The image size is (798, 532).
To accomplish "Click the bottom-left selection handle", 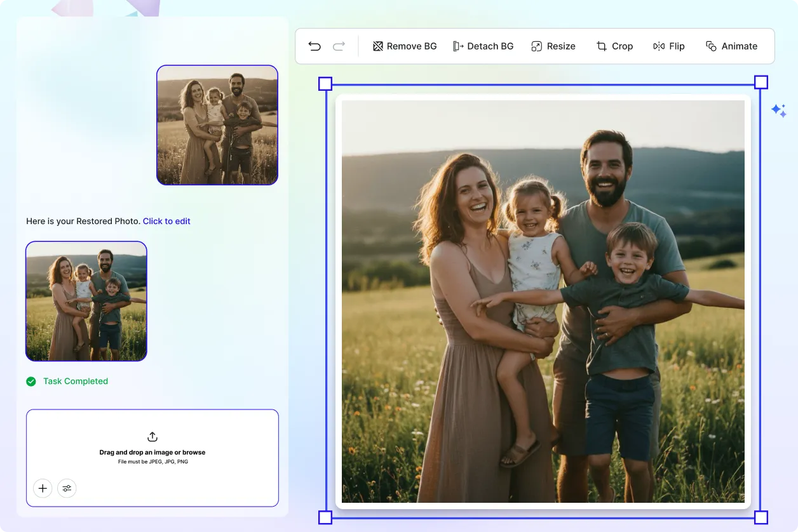I will click(325, 517).
